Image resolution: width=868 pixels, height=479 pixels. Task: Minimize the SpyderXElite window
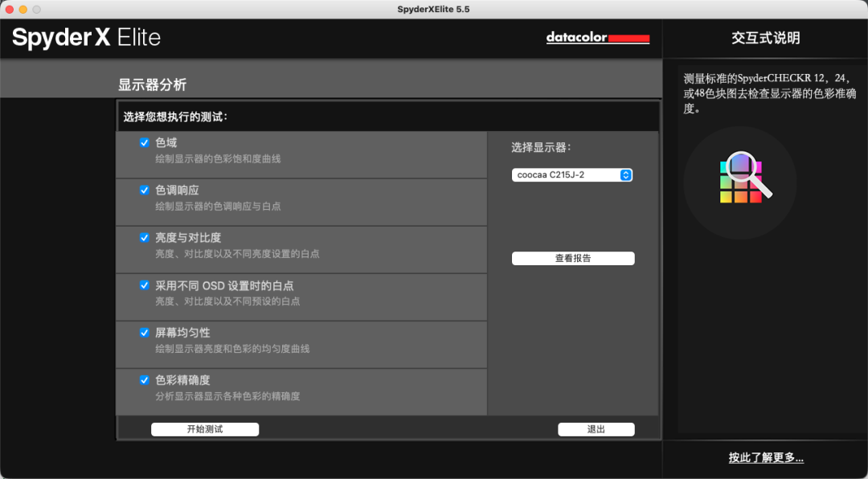pos(23,10)
